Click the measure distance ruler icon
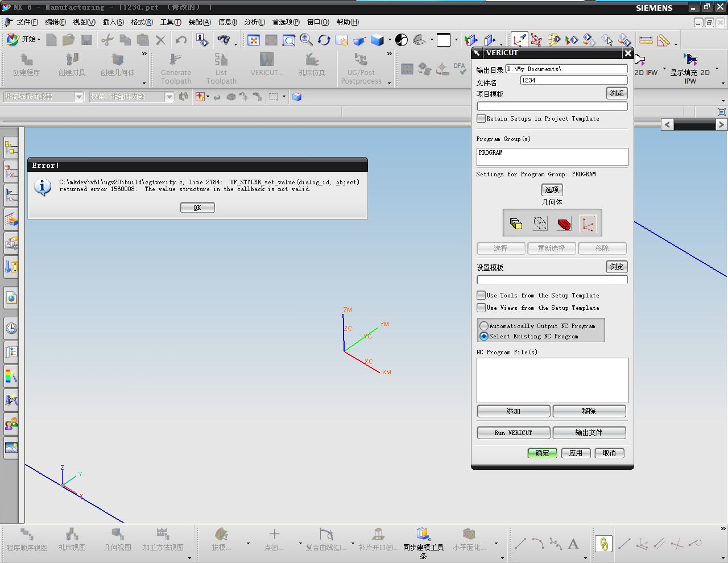 pyautogui.click(x=646, y=40)
